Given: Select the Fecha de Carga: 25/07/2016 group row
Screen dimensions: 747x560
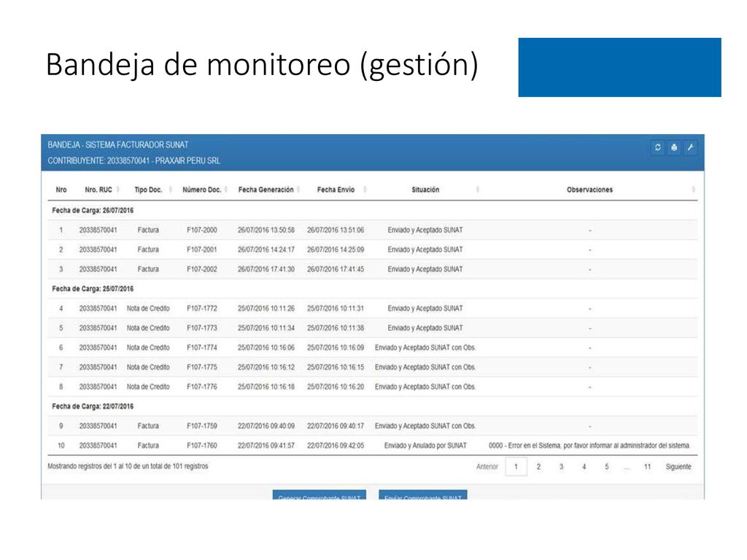Looking at the screenshot, I should coord(373,289).
